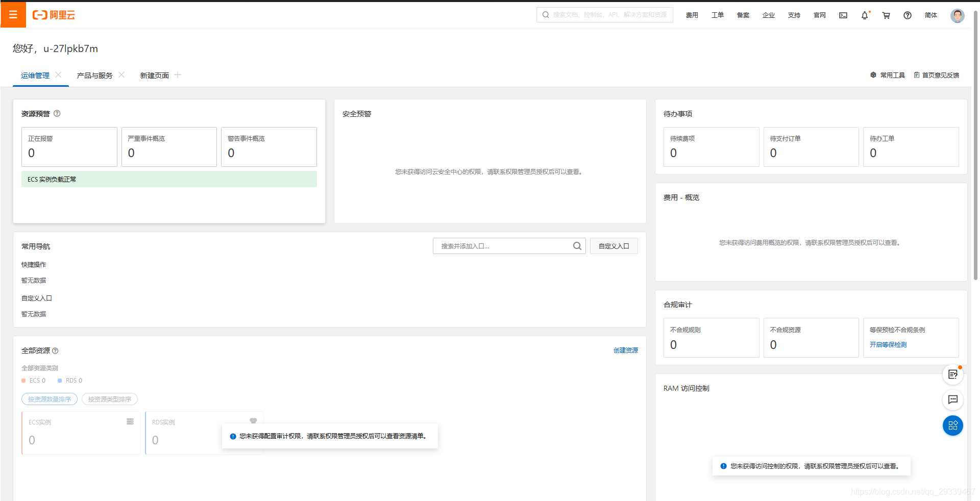Screen dimensions: 980x501
Task: Click the icon in the RDS实例 card
Action: coord(253,421)
